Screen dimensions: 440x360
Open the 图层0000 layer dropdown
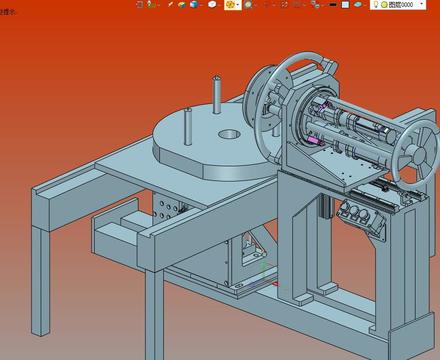(398, 5)
